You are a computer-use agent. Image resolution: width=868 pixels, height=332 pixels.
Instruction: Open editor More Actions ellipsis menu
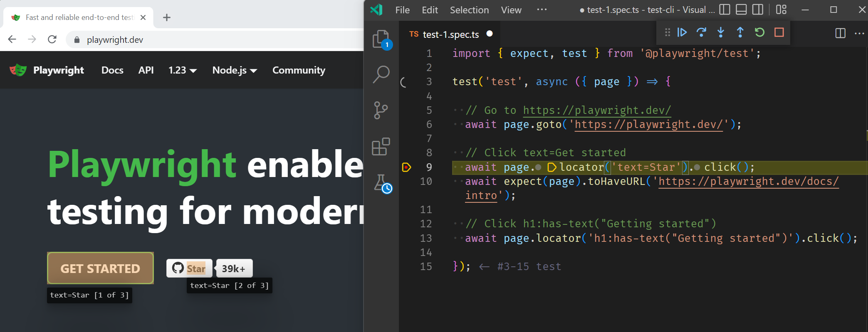click(x=859, y=33)
